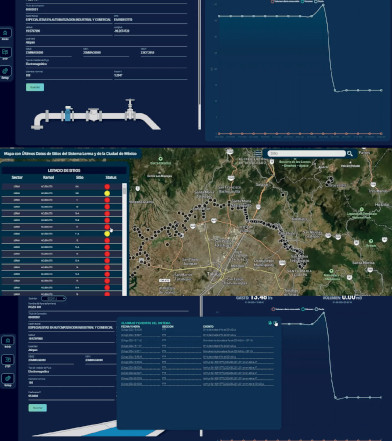The image size is (392, 441).
Task: Open the FTP icon in bottom sidebar
Action: 8,359
